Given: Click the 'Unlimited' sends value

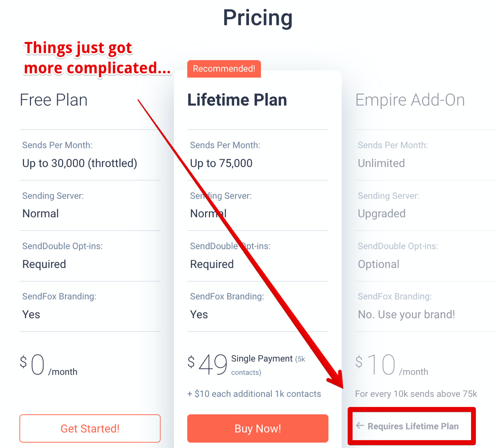Looking at the screenshot, I should point(381,163).
